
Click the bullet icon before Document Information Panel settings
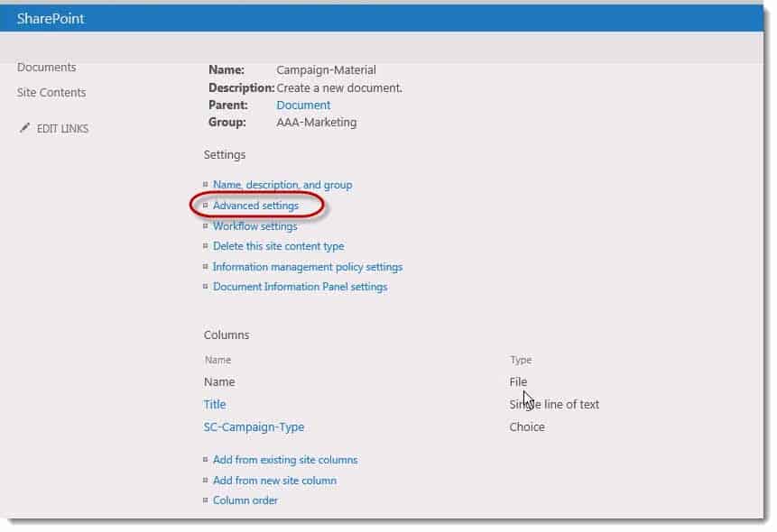point(204,287)
